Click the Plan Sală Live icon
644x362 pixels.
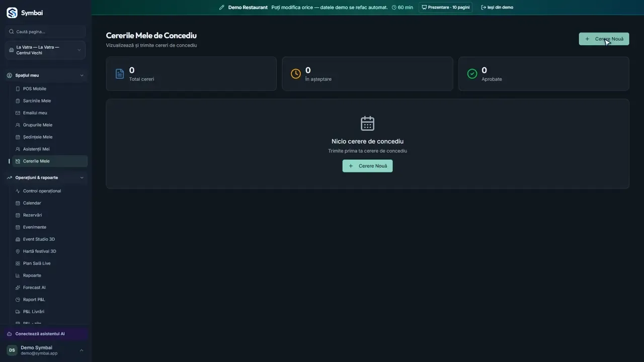coord(18,263)
